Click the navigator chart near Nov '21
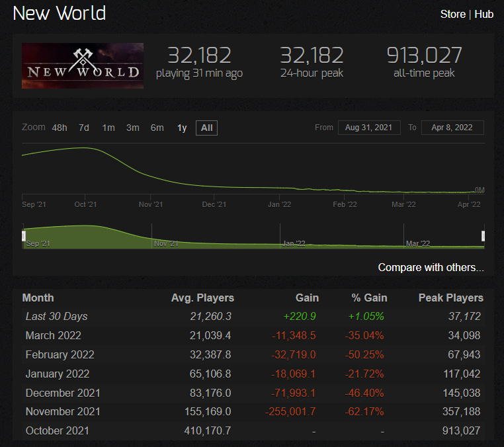This screenshot has width=504, height=447. [166, 243]
